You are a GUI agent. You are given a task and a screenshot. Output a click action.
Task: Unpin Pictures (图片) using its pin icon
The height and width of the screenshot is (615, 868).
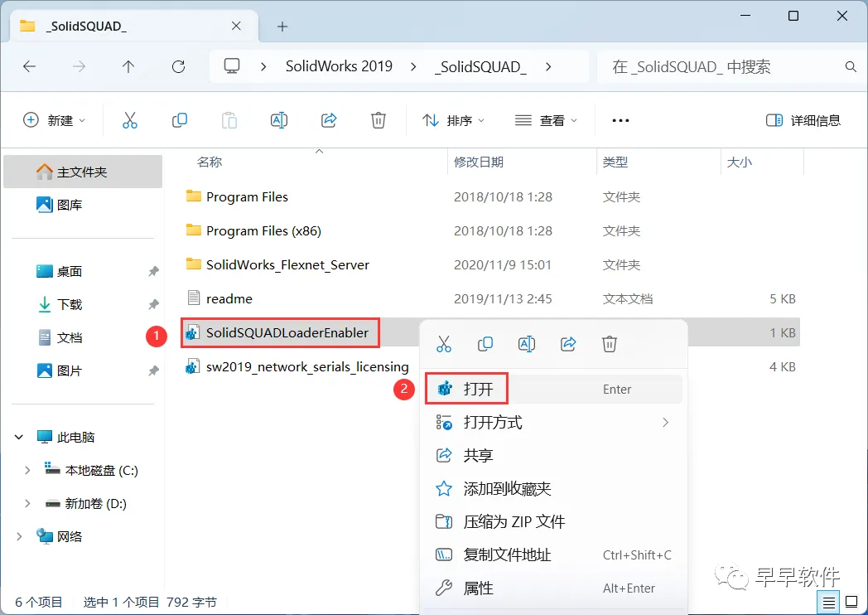tap(153, 370)
